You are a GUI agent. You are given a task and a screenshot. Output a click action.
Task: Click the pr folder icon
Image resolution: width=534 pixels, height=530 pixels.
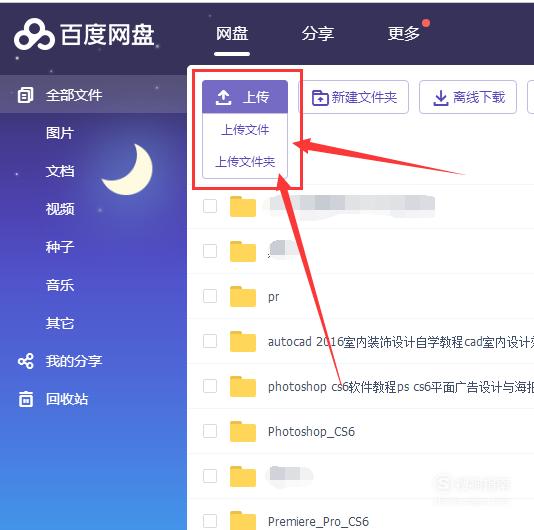point(243,296)
